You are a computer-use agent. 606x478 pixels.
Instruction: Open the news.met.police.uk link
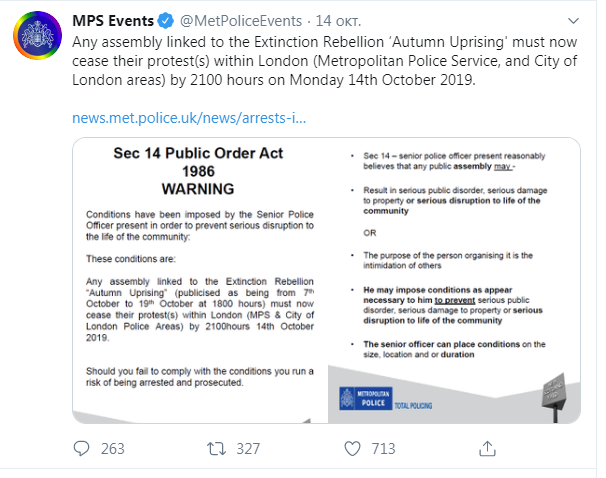(x=188, y=118)
